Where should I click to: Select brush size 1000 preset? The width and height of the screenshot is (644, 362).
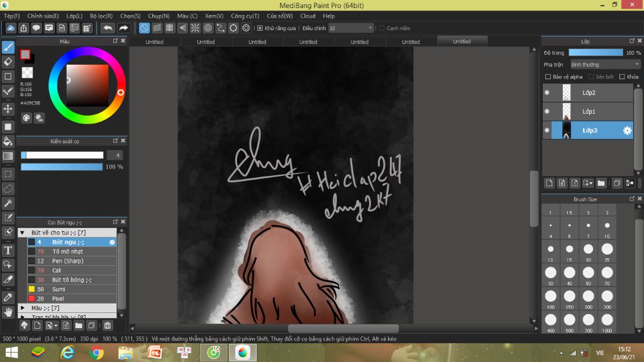(607, 322)
